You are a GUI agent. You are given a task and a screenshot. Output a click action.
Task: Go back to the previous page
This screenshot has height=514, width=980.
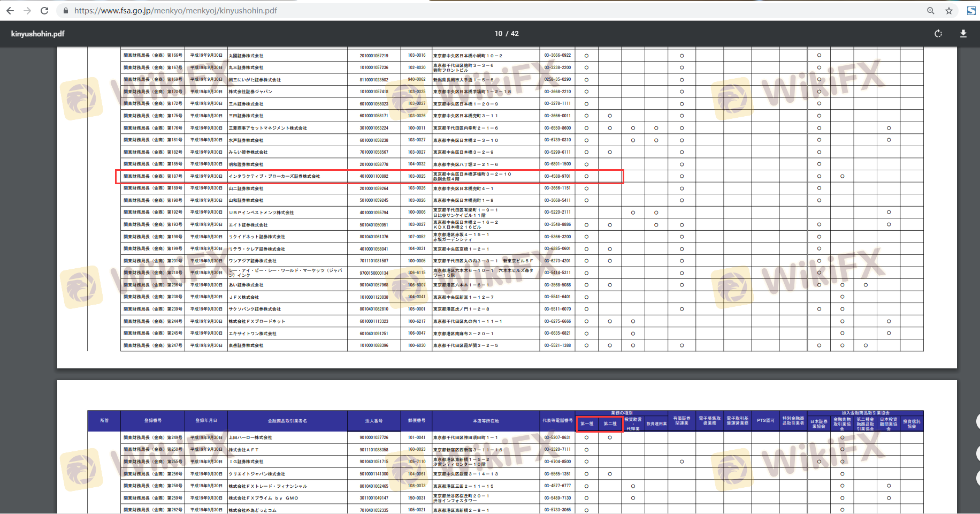[x=10, y=11]
